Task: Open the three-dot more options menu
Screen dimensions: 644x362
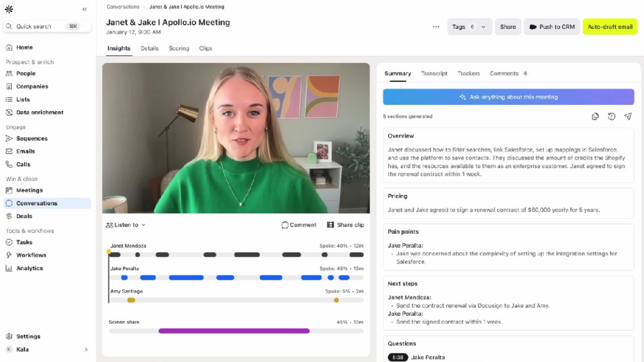Action: point(436,27)
